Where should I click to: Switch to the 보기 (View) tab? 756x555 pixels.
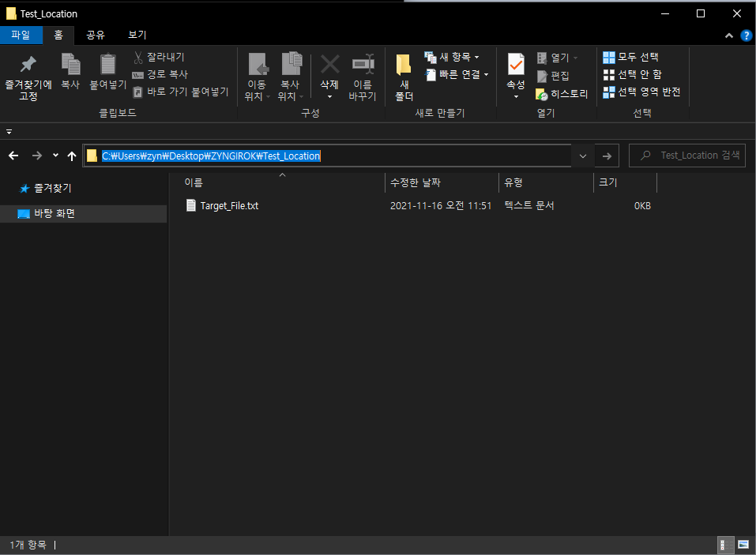[x=137, y=36]
